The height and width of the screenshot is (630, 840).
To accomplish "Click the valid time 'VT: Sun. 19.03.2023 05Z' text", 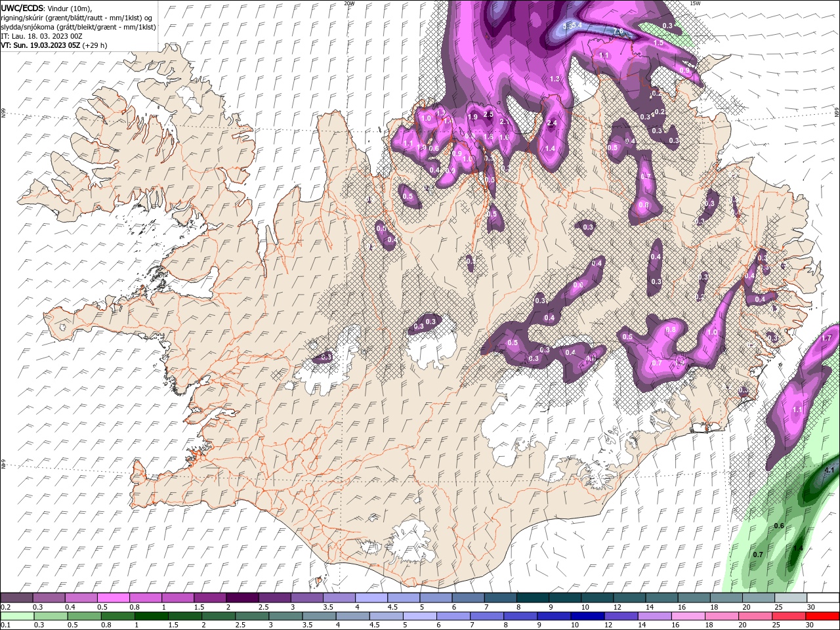I will click(x=41, y=45).
